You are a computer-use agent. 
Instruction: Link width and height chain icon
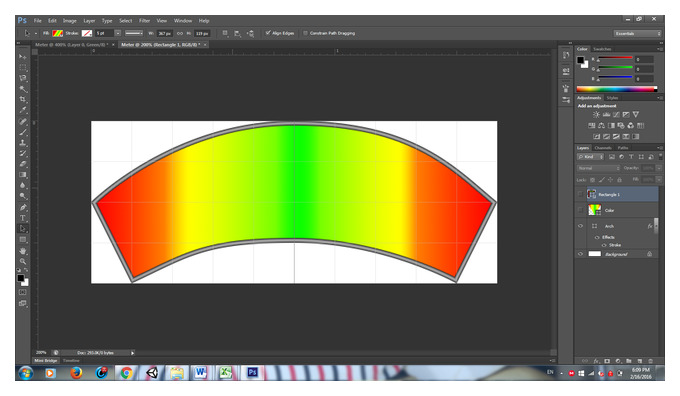click(x=180, y=33)
